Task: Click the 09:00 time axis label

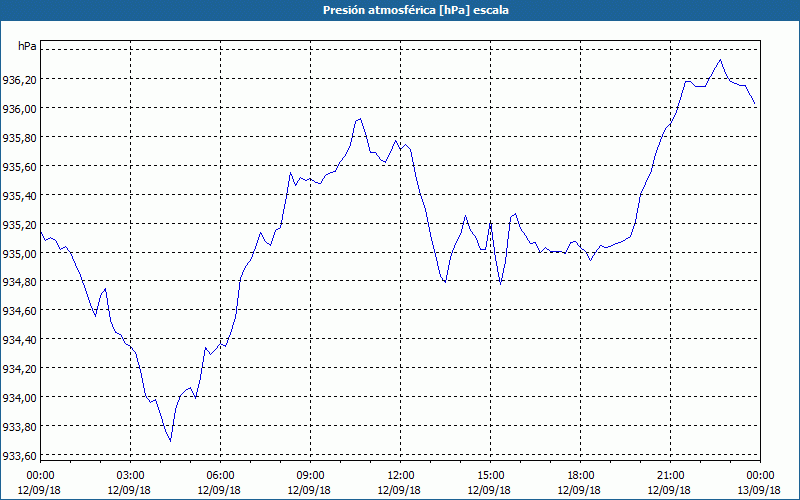Action: (x=310, y=476)
